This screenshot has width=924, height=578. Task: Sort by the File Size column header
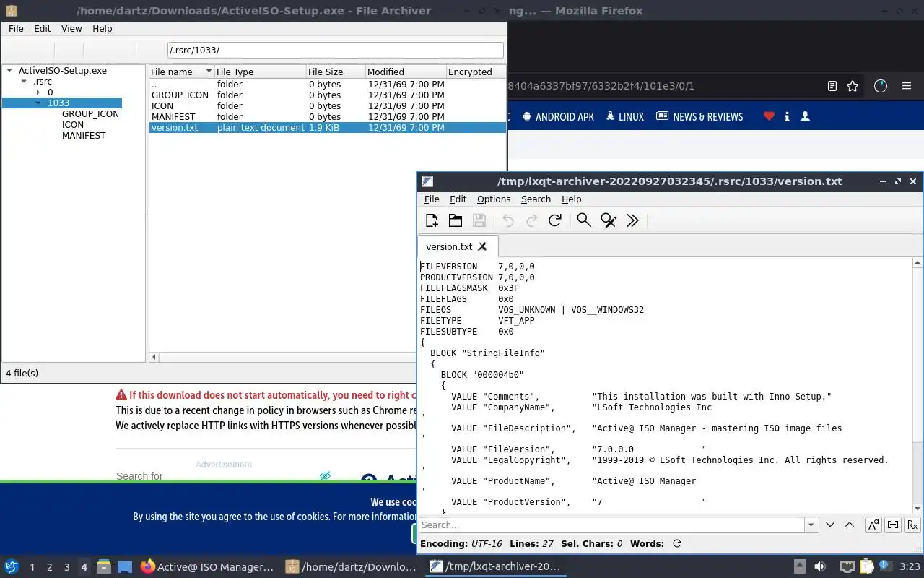[x=335, y=72]
